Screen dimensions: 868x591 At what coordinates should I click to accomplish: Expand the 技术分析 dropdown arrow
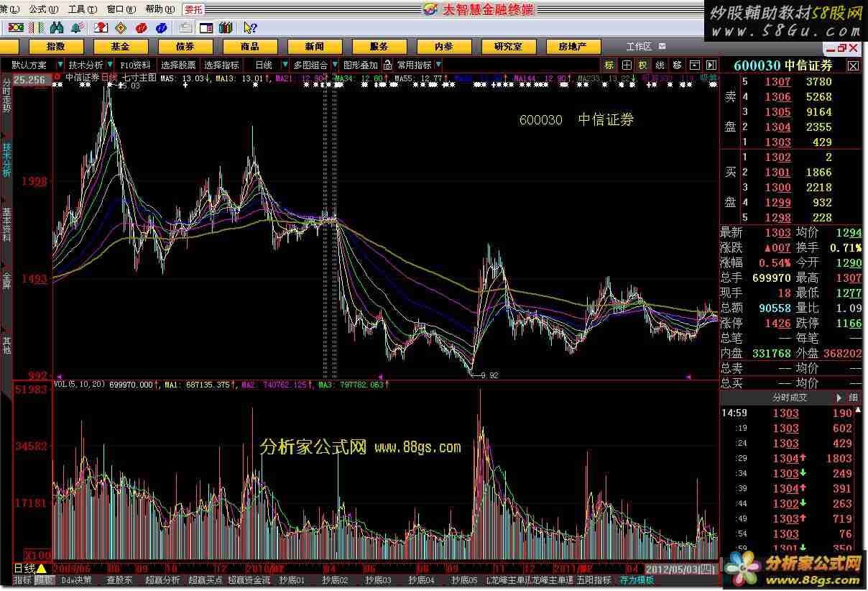coord(109,65)
